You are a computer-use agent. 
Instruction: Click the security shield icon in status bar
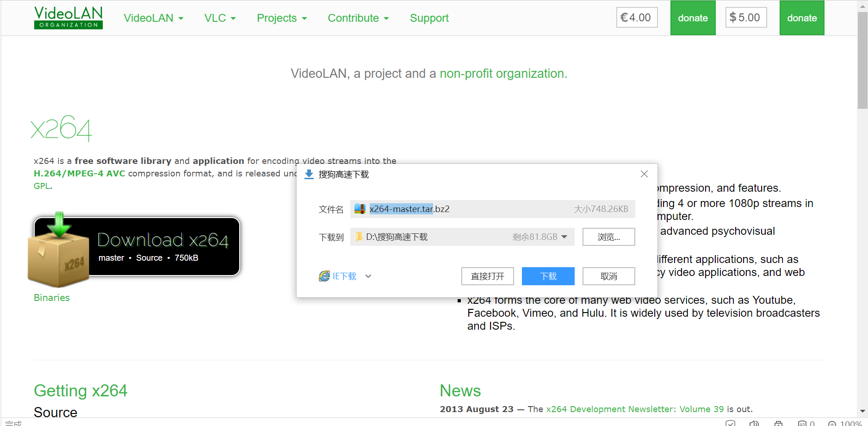[x=731, y=423]
